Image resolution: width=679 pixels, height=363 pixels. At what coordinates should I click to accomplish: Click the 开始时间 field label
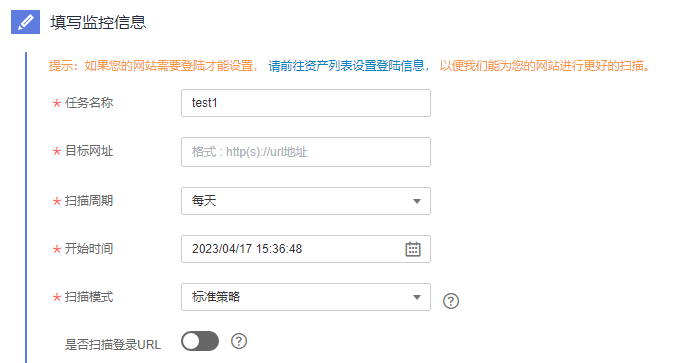[x=89, y=249]
